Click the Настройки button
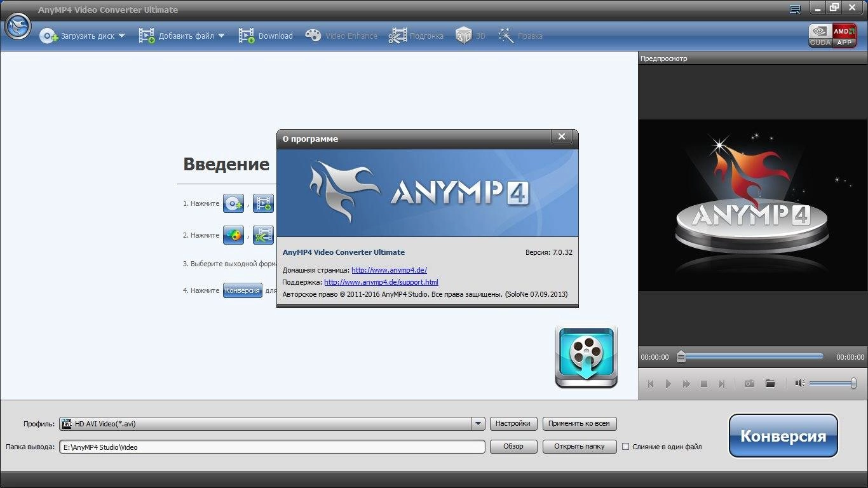The height and width of the screenshot is (488, 868). pos(513,423)
